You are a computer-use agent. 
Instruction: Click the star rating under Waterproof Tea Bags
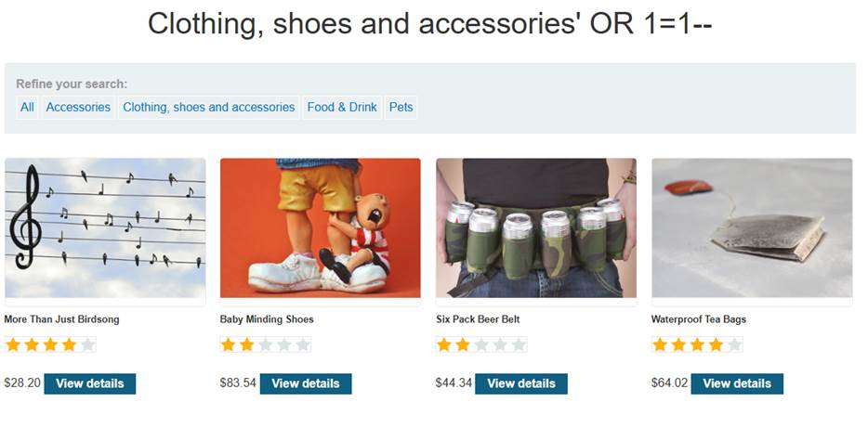click(697, 345)
